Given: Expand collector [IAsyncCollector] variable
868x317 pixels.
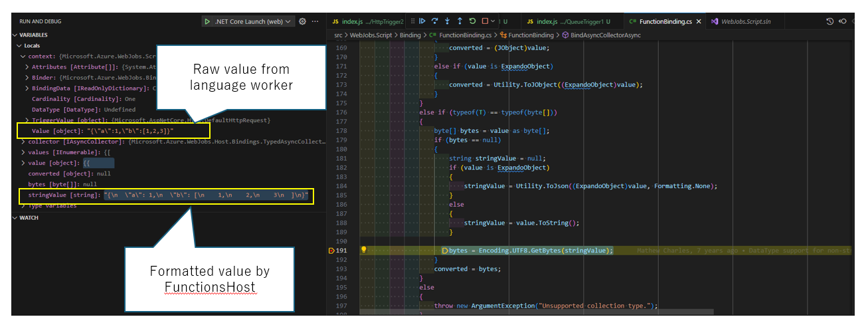Looking at the screenshot, I should click(x=23, y=142).
